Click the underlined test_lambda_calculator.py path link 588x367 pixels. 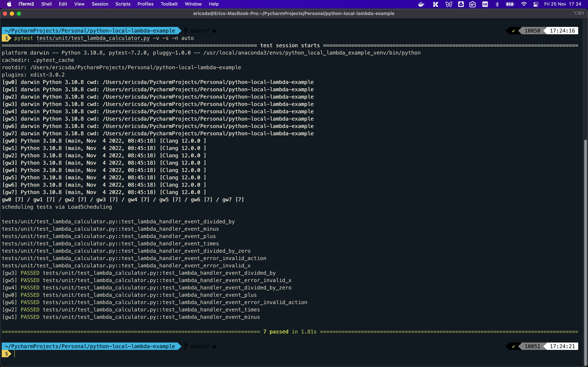[93, 38]
